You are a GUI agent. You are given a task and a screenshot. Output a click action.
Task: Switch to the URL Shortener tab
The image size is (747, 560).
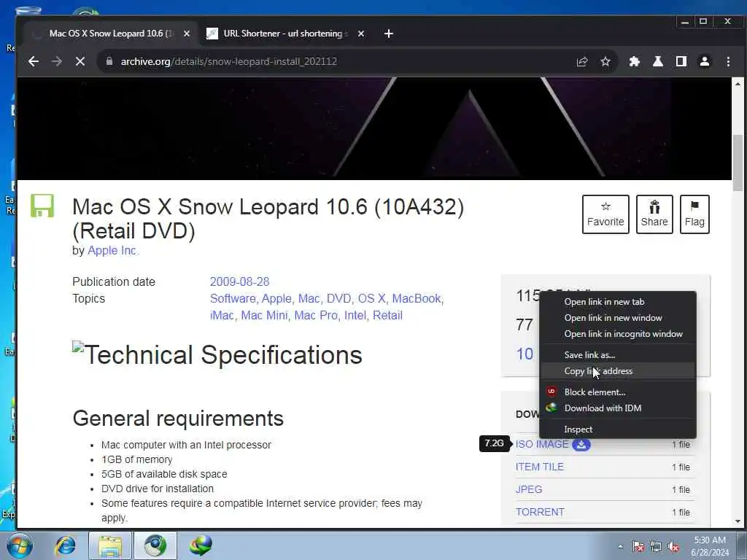[285, 34]
